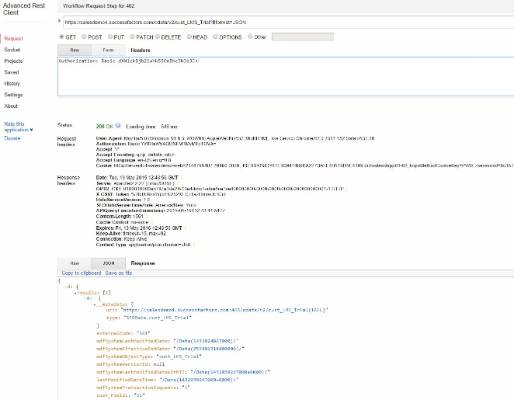Screen dimensions: 514x400
Task: Select the GET request method
Action: [62, 37]
